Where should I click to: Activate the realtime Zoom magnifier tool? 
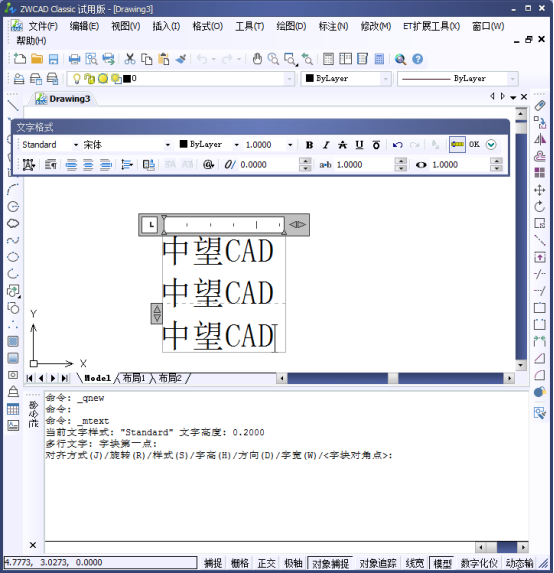[273, 59]
